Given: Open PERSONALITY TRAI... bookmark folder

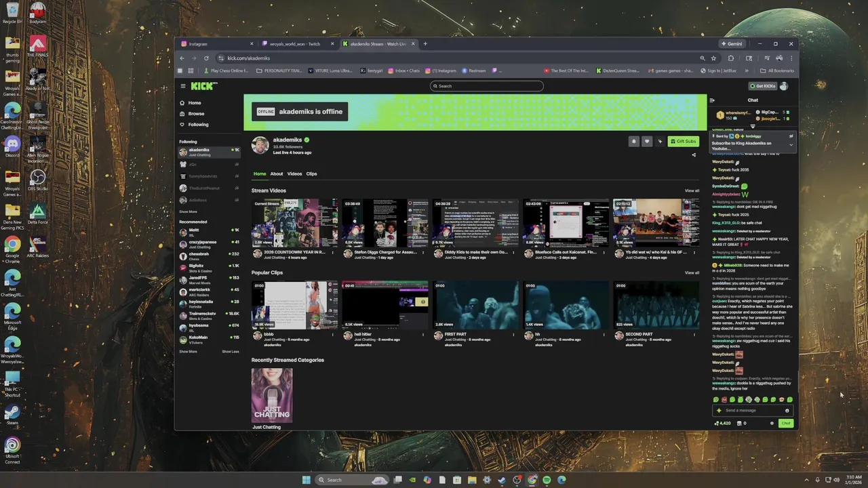Looking at the screenshot, I should tap(279, 70).
